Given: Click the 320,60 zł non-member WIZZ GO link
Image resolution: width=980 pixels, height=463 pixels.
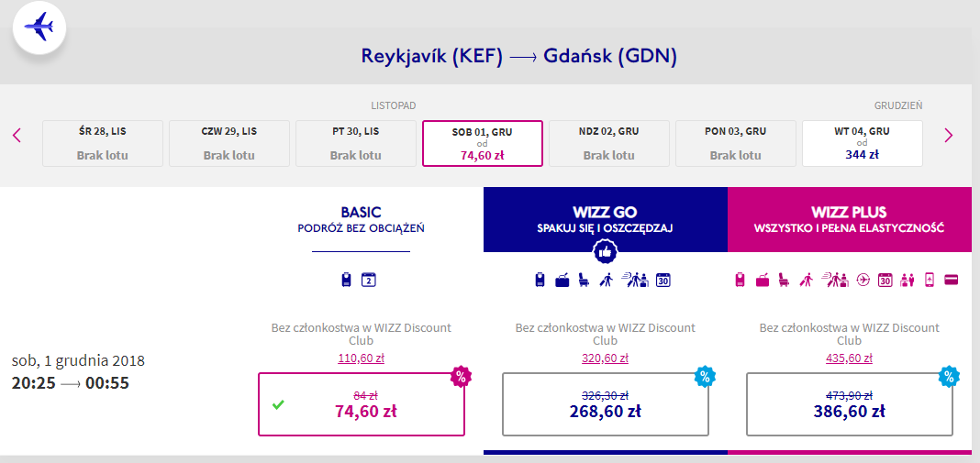Looking at the screenshot, I should pos(606,358).
